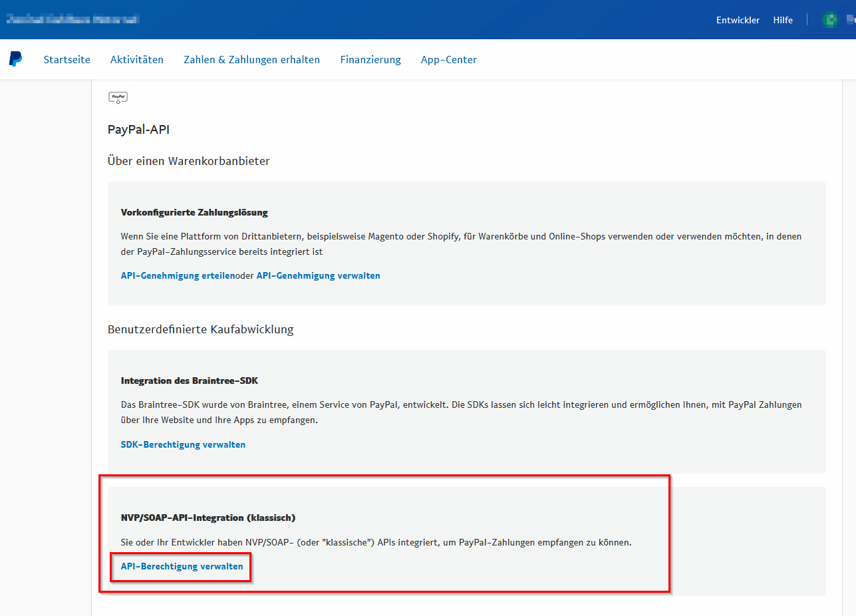Switch to the Aktivitäten tab
This screenshot has height=616, width=856.
tap(137, 60)
